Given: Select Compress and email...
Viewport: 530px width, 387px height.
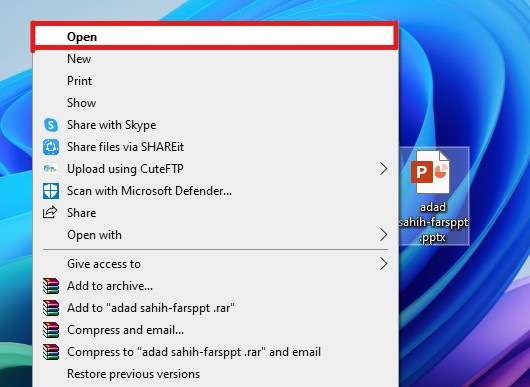Looking at the screenshot, I should 215,330.
